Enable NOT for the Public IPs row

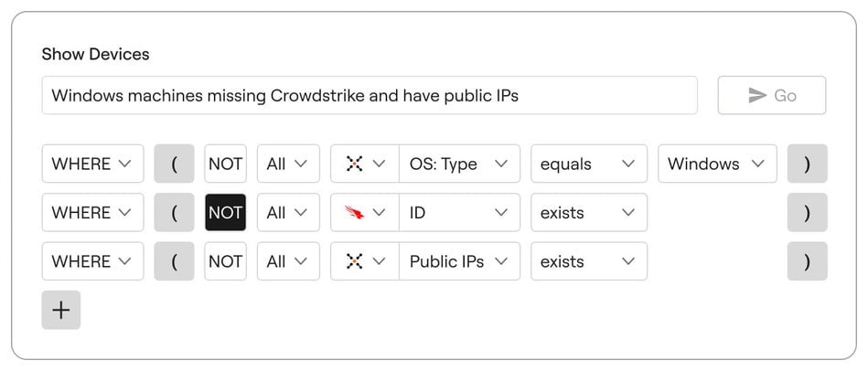(x=225, y=261)
